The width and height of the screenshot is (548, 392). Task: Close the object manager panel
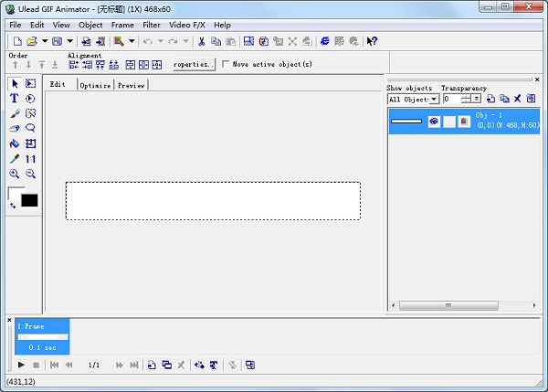click(537, 79)
